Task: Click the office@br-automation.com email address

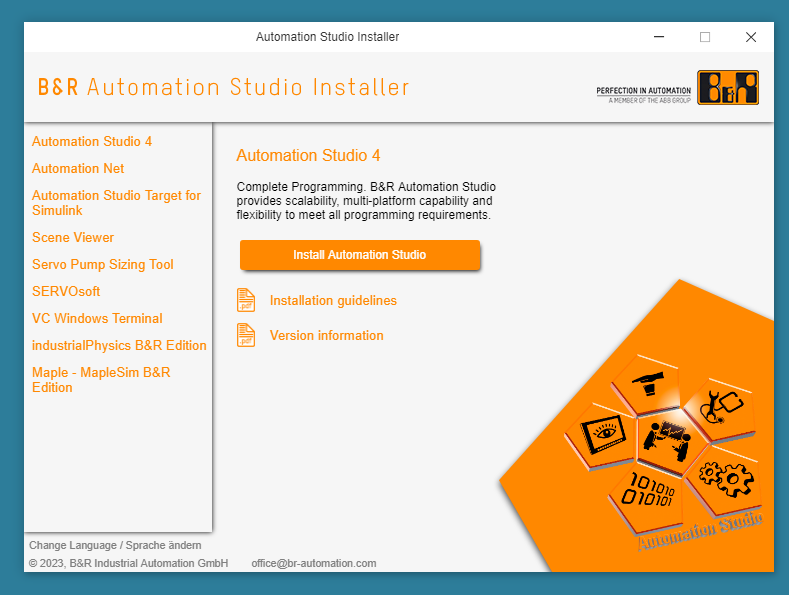Action: [314, 563]
